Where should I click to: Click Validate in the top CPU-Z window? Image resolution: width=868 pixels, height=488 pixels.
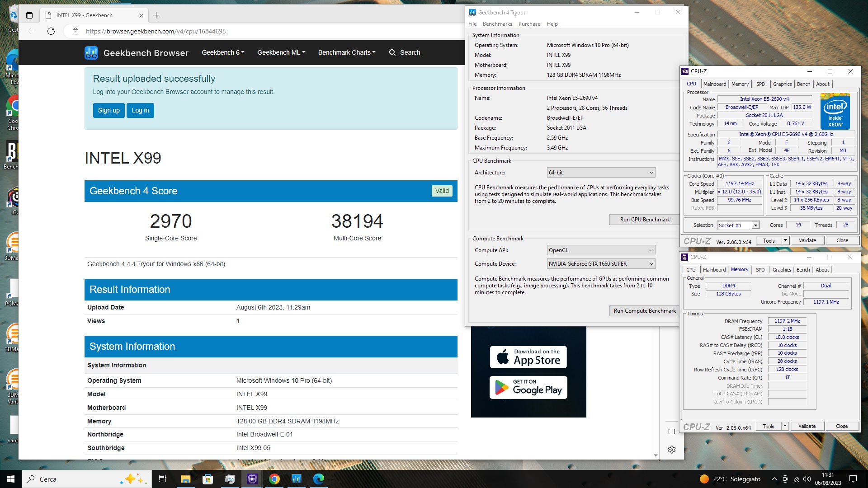[807, 240]
